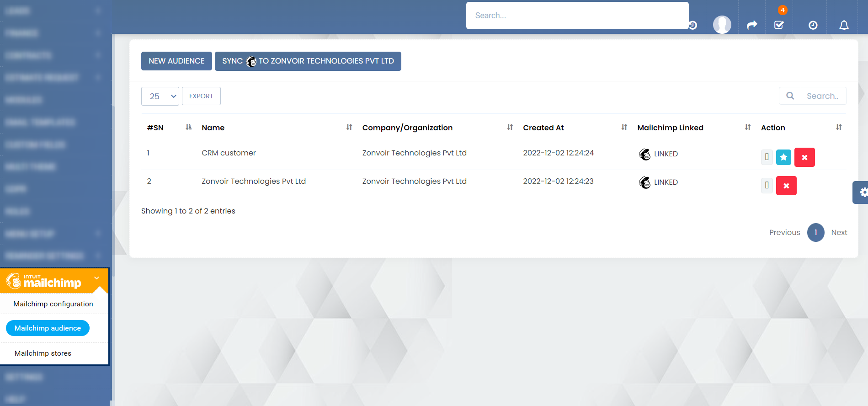Click Mailchimp logo in Zonvoir Technologies row
Screen dimensions: 868x406
pos(645,182)
